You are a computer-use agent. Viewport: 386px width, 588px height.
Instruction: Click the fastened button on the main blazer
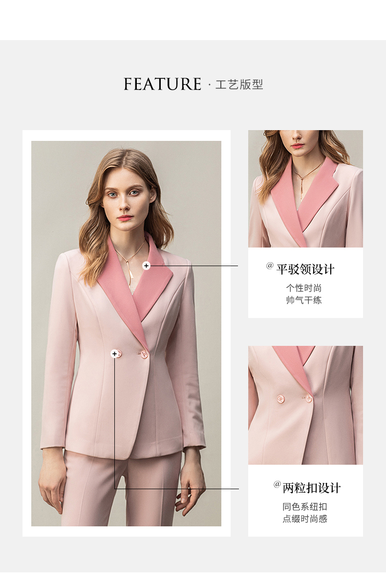coord(145,355)
